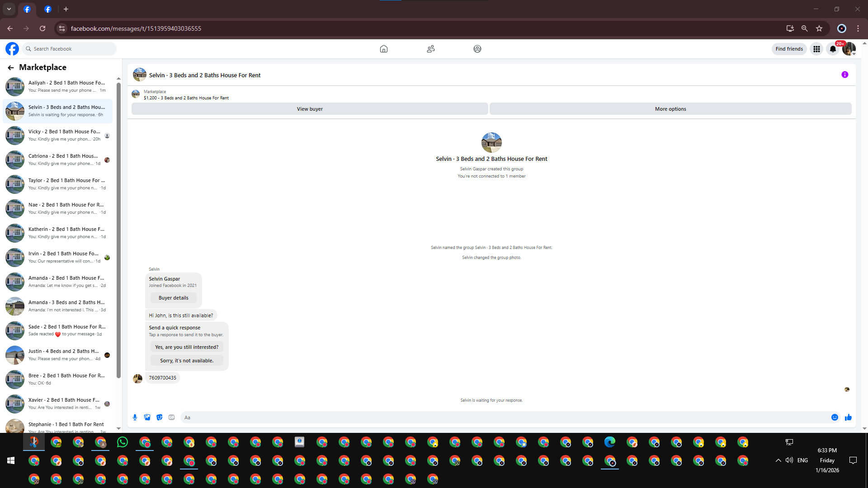Open the Friends tab in top navigation

pyautogui.click(x=430, y=49)
